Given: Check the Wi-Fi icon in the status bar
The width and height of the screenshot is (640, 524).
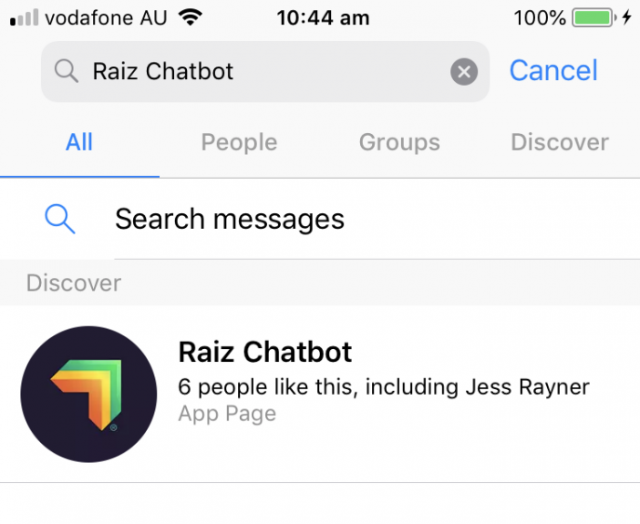Looking at the screenshot, I should (190, 18).
